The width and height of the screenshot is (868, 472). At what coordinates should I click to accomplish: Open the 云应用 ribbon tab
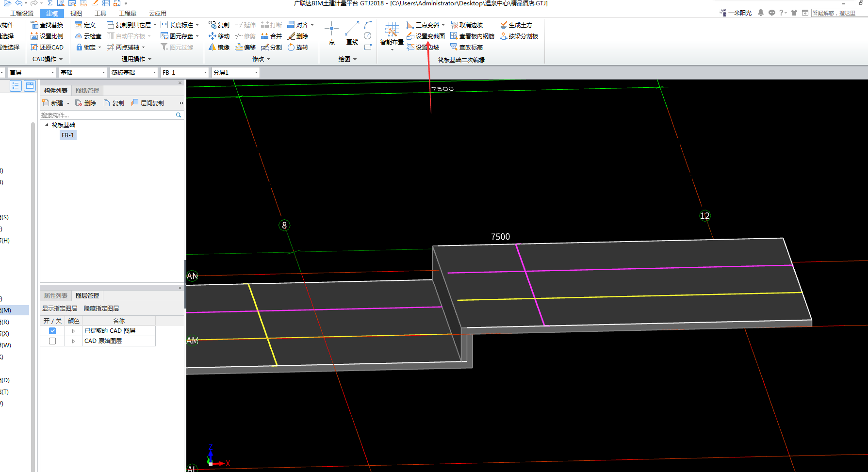[157, 13]
